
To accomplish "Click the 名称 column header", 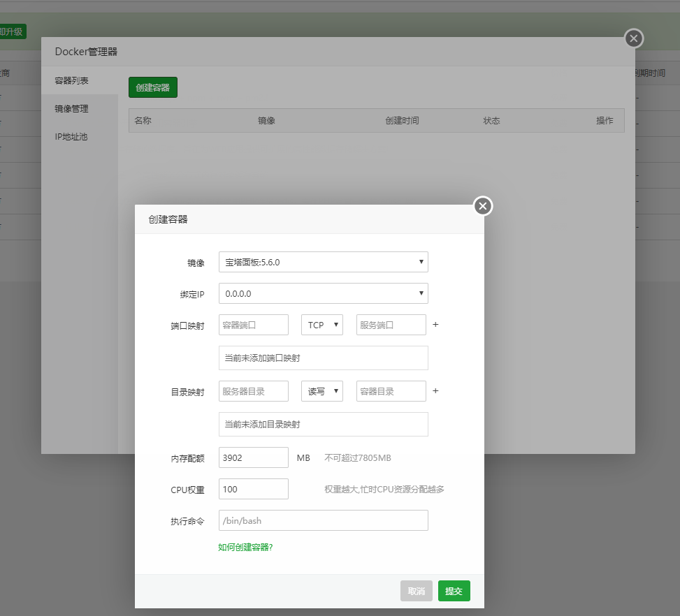I will point(143,121).
